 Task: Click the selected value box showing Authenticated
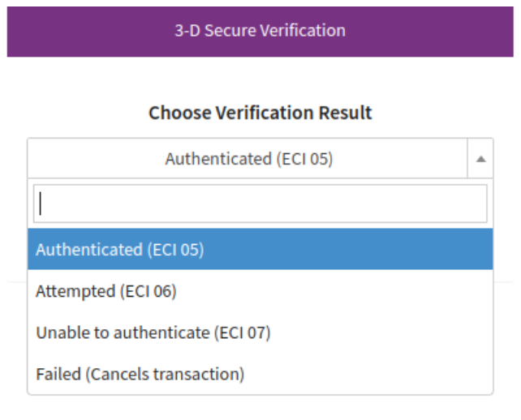[248, 159]
